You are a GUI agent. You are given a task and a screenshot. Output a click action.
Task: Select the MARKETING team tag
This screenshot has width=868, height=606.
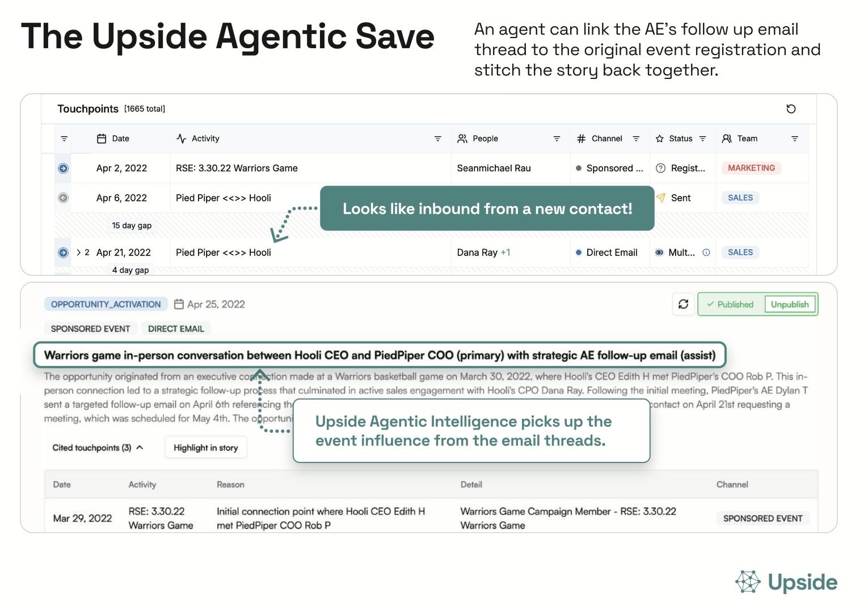coord(751,168)
